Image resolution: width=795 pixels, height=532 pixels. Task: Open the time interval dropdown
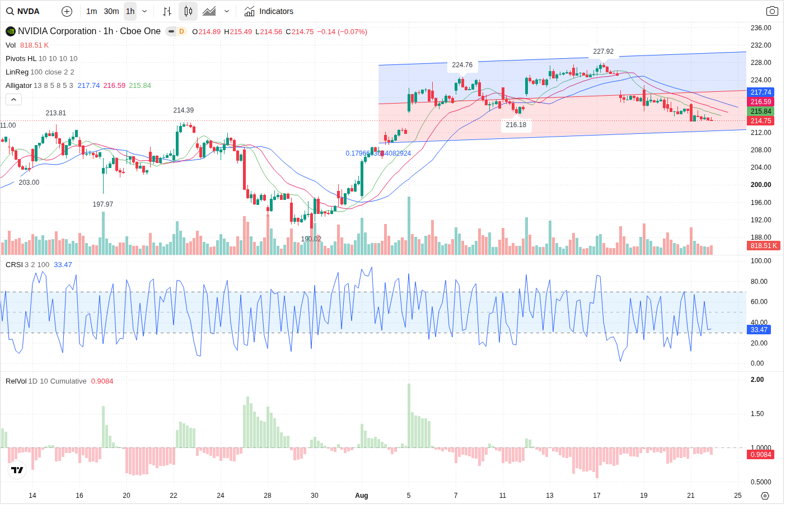(144, 11)
